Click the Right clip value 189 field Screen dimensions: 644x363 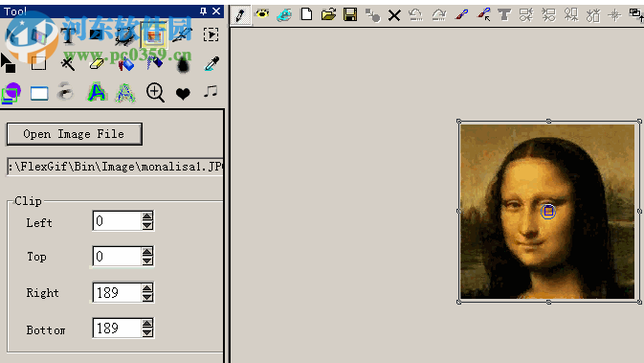point(118,293)
